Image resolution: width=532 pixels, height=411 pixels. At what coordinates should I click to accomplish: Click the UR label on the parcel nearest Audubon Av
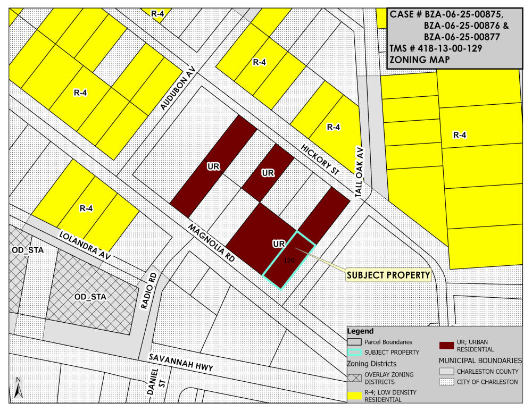pos(213,166)
